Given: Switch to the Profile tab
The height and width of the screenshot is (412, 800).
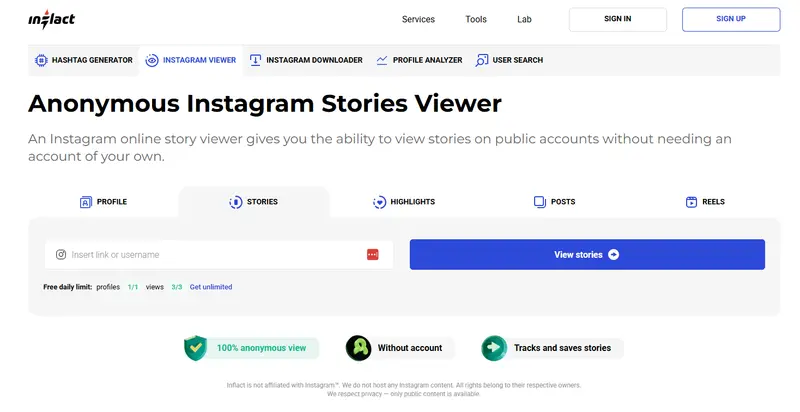Looking at the screenshot, I should click(x=103, y=202).
